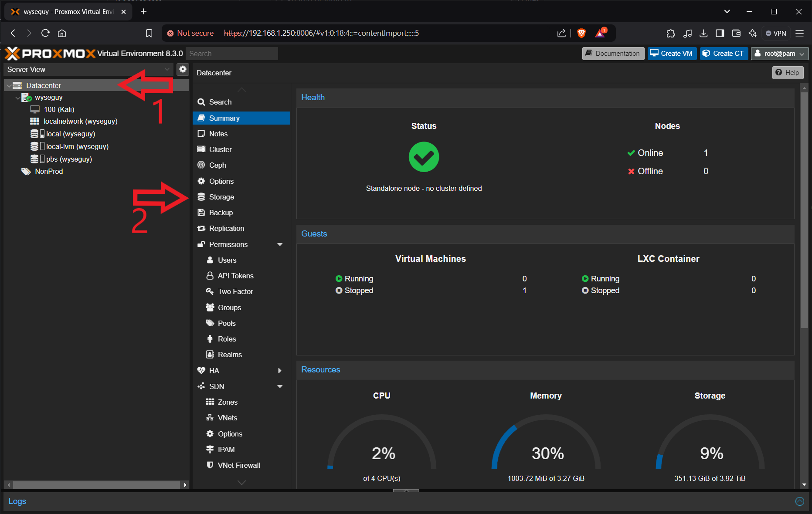The height and width of the screenshot is (514, 812).
Task: Open browser extensions puzzle icon
Action: [671, 33]
